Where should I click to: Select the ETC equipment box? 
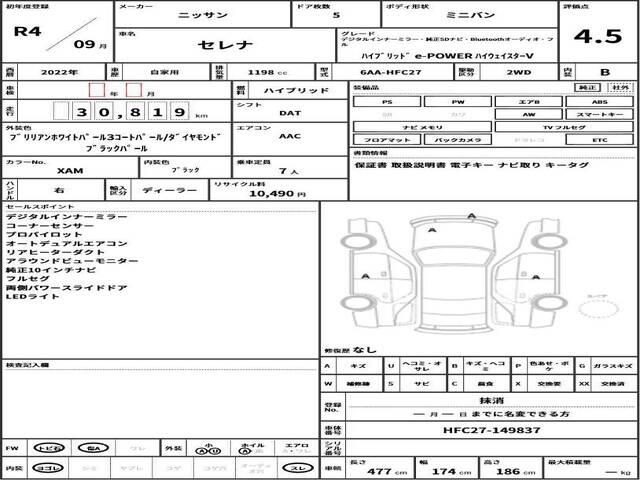tap(600, 140)
